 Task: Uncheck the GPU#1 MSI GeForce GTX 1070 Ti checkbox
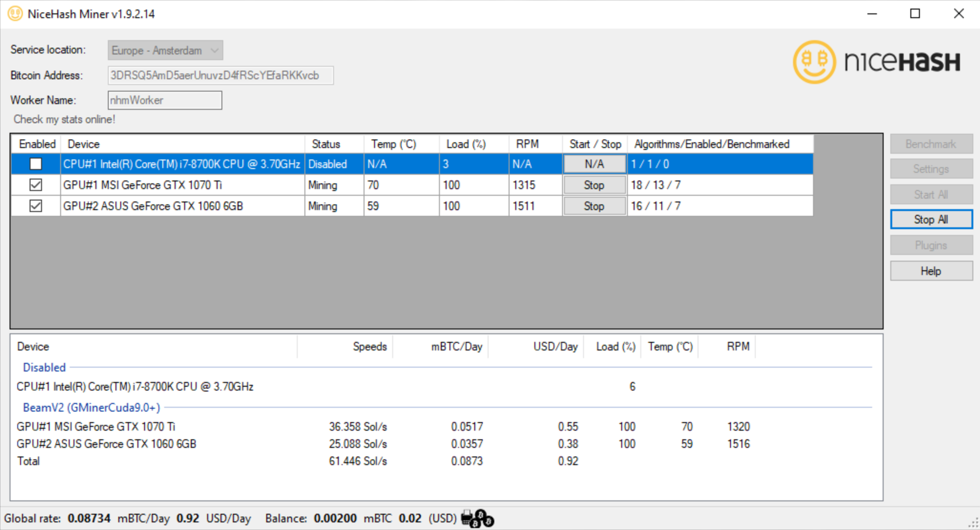[36, 185]
